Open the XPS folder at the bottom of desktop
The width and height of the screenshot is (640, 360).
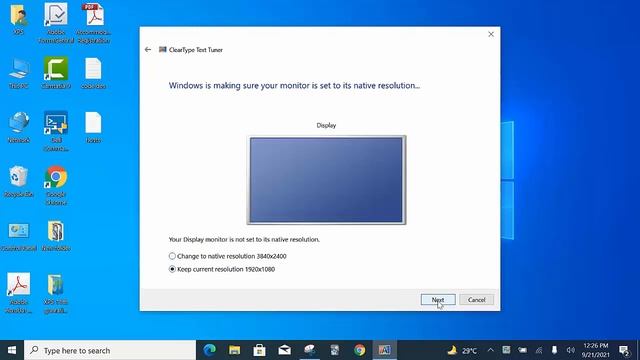pyautogui.click(x=56, y=294)
